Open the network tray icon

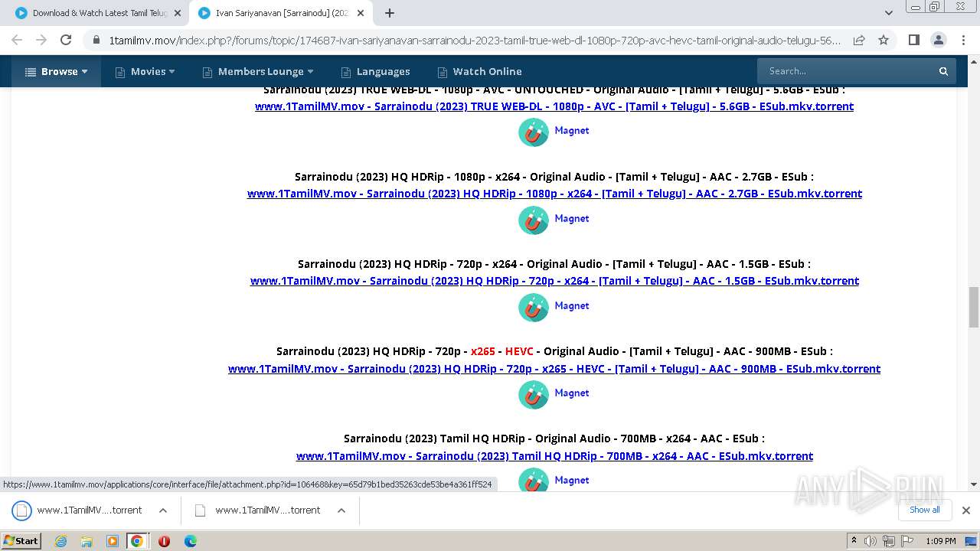coord(888,541)
